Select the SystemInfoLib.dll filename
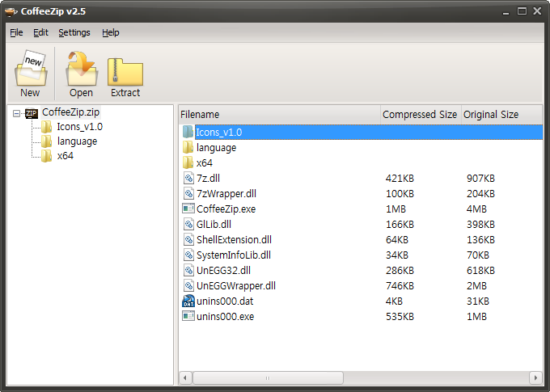This screenshot has width=550, height=392. (234, 255)
